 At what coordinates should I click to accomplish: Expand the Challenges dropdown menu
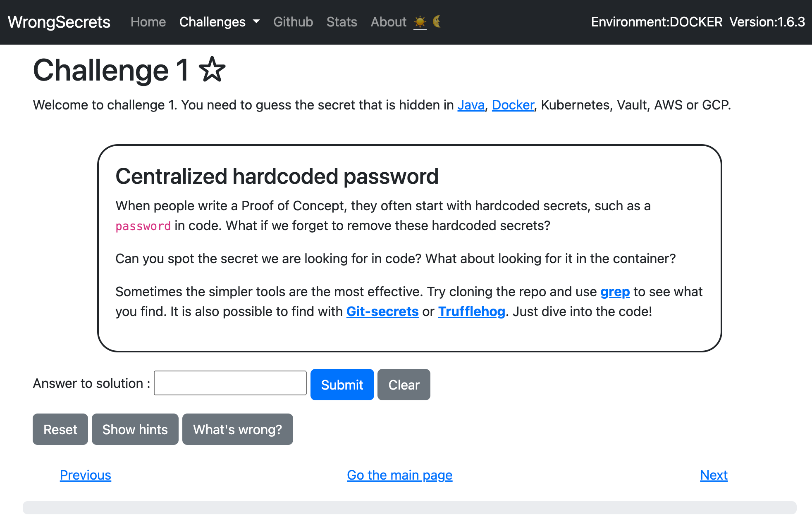[x=218, y=21]
